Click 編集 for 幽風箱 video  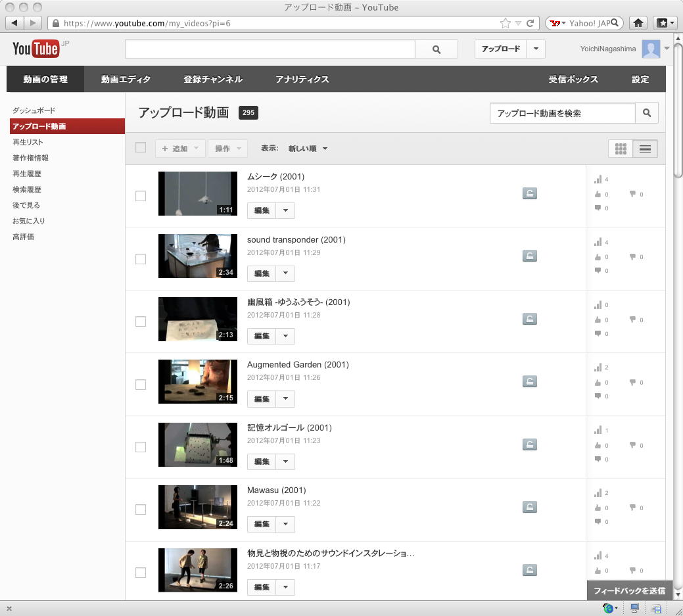[x=262, y=336]
